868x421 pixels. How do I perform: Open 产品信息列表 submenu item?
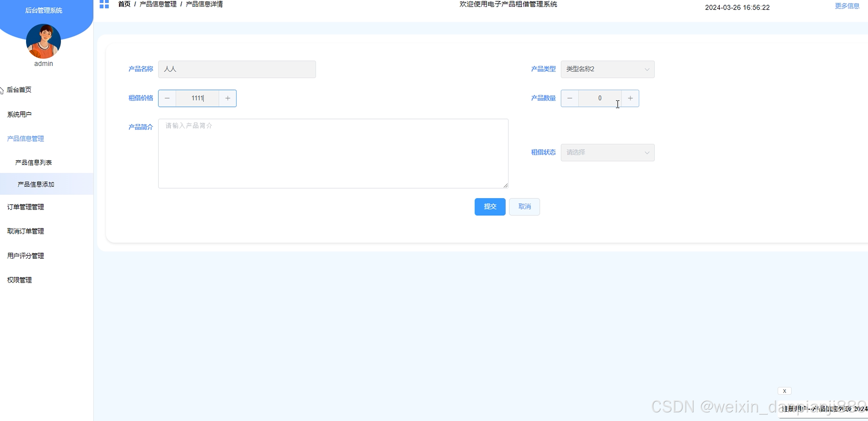coord(33,163)
